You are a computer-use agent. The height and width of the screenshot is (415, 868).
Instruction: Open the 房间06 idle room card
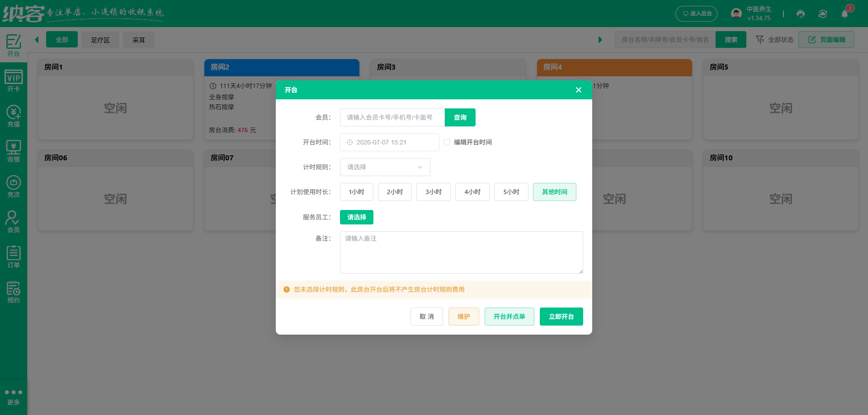coord(116,190)
